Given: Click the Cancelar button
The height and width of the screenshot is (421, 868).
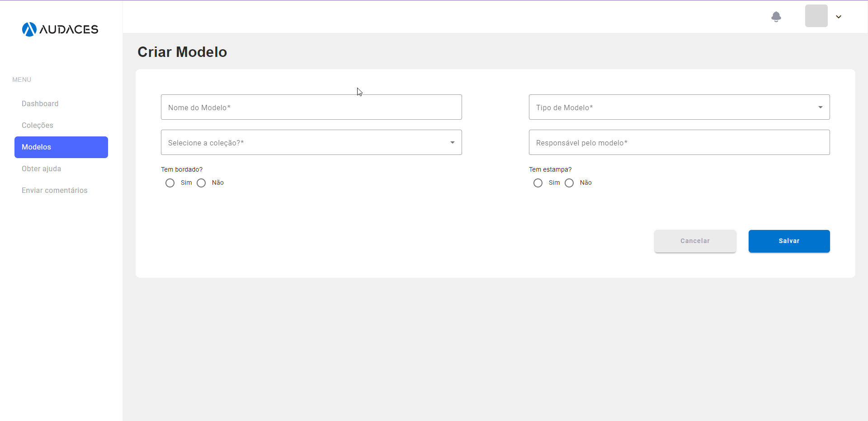Looking at the screenshot, I should pos(695,241).
